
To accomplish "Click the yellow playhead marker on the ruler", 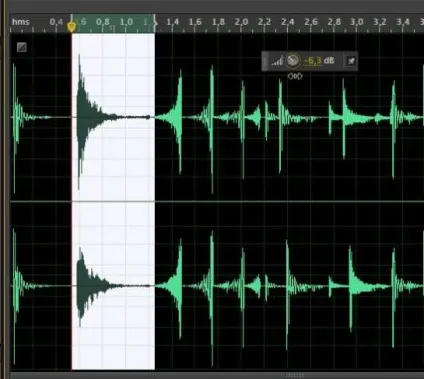I will 72,26.
